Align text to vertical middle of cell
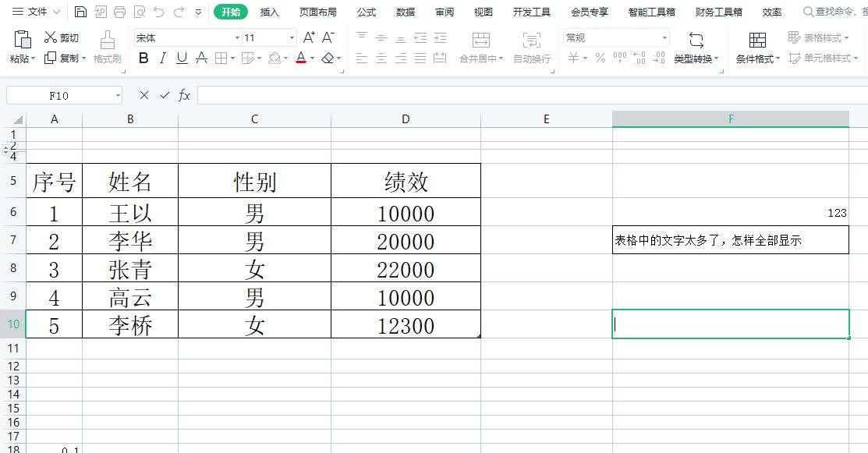Image resolution: width=868 pixels, height=453 pixels. pyautogui.click(x=381, y=37)
